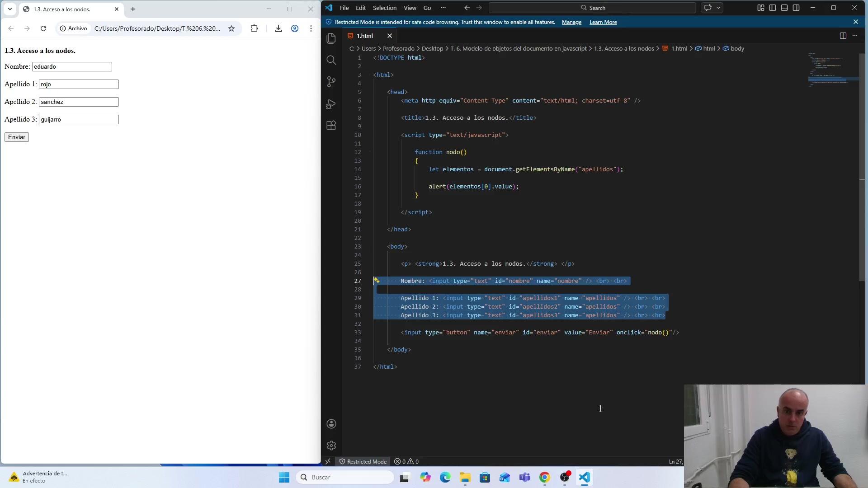868x488 pixels.
Task: Open Microsoft Teams from the taskbar
Action: click(x=525, y=477)
